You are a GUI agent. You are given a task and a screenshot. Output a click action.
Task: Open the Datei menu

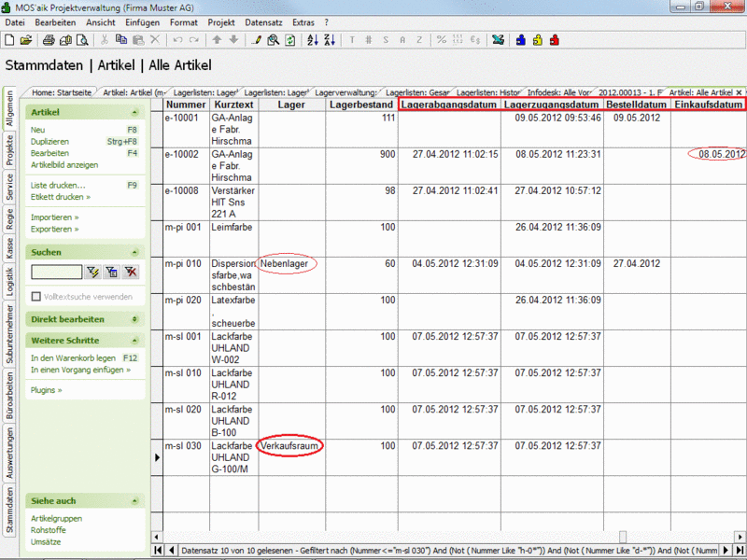tap(15, 22)
